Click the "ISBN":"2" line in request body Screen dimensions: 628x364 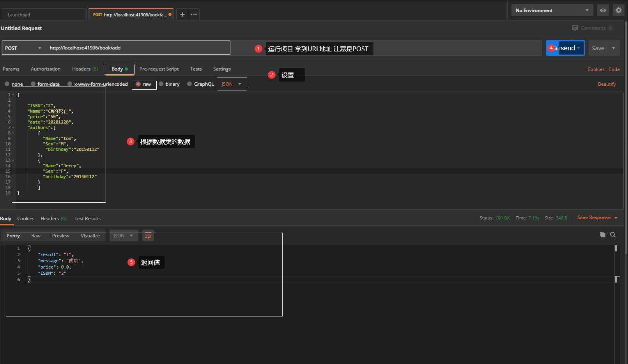[x=41, y=106]
